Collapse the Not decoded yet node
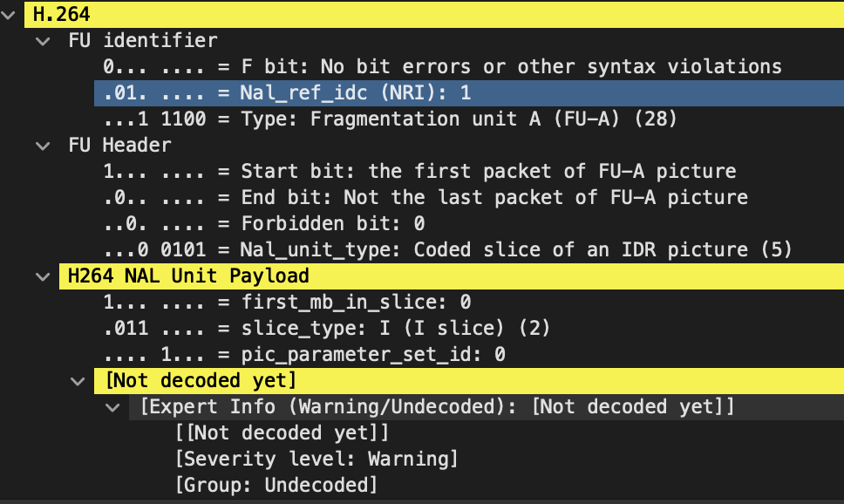Viewport: 844px width, 504px height. point(78,381)
